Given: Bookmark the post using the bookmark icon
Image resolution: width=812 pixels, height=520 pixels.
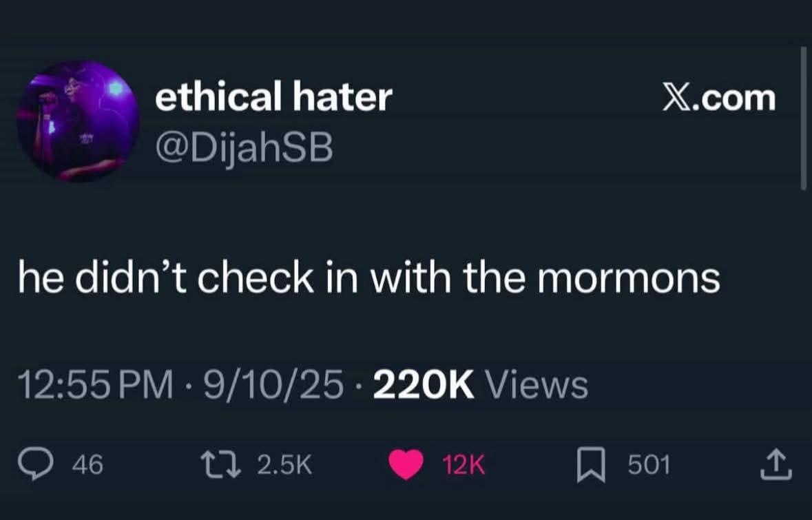Looking at the screenshot, I should point(591,465).
